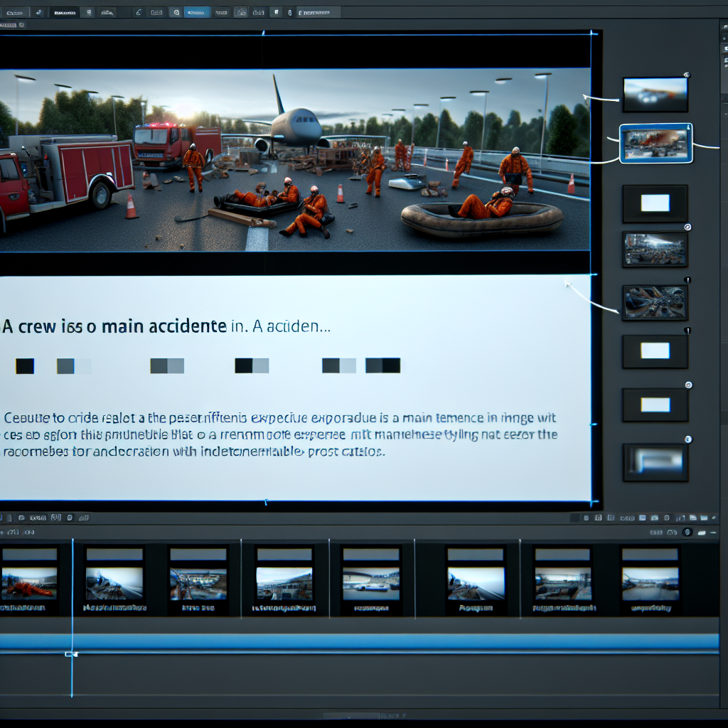Viewport: 728px width, 728px height.
Task: Click the blue badge above the bottom right-panel thumbnail
Action: click(x=687, y=439)
